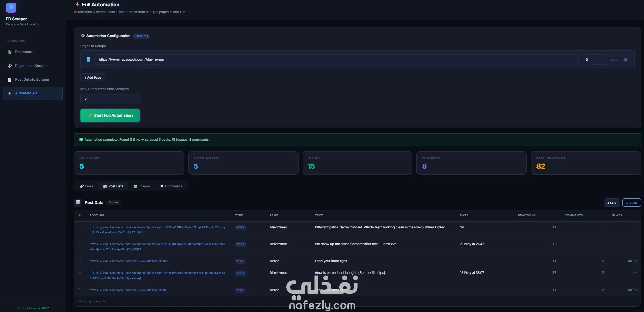This screenshot has width=644, height=312.
Task: Click the REEL badge in row three
Action: click(240, 261)
